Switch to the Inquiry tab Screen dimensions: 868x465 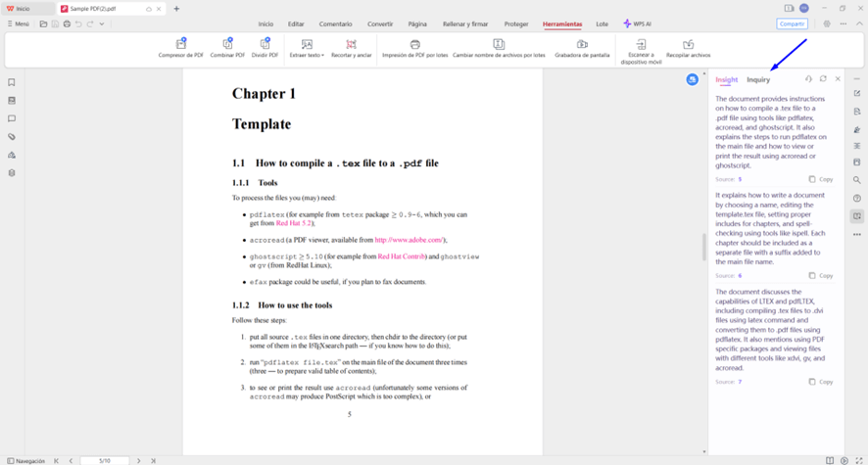point(758,79)
